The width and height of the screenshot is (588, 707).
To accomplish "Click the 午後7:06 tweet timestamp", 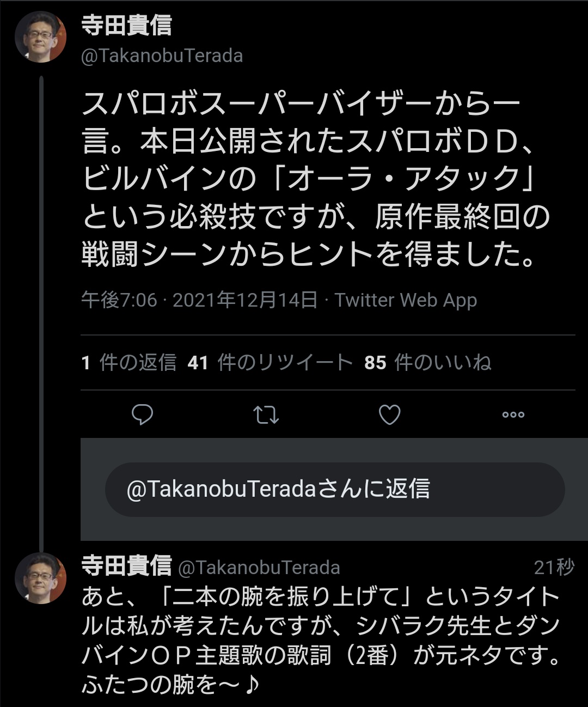I will (x=119, y=300).
